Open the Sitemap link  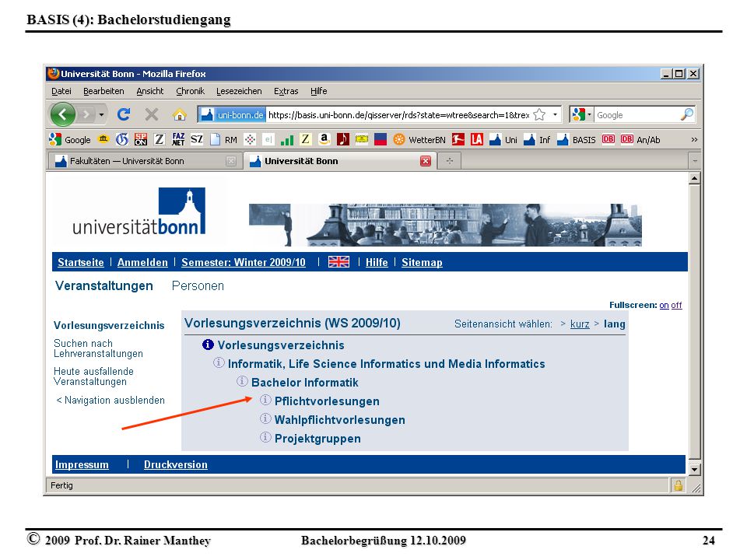(x=422, y=262)
